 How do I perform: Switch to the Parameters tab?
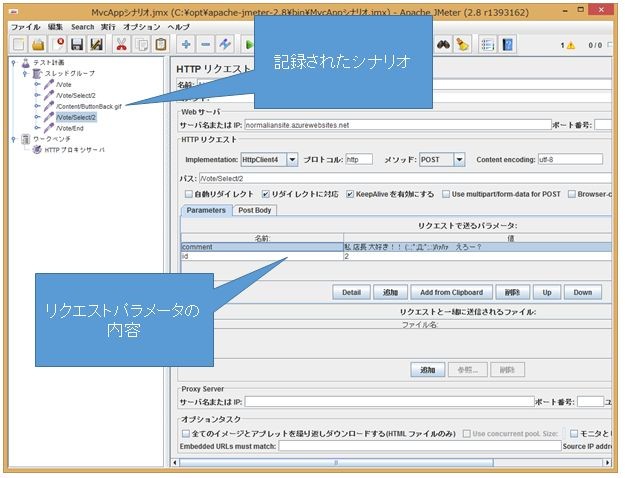(206, 210)
